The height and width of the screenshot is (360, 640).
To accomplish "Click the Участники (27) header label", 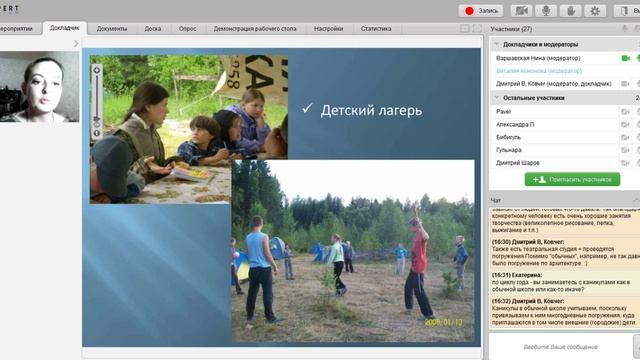I will tap(511, 29).
